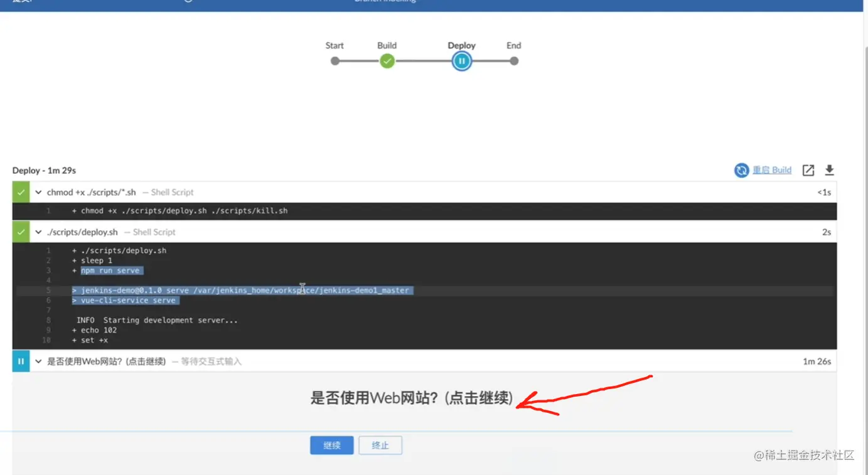Collapse the ./scripts/deploy.sh step
The image size is (868, 475).
pos(38,232)
